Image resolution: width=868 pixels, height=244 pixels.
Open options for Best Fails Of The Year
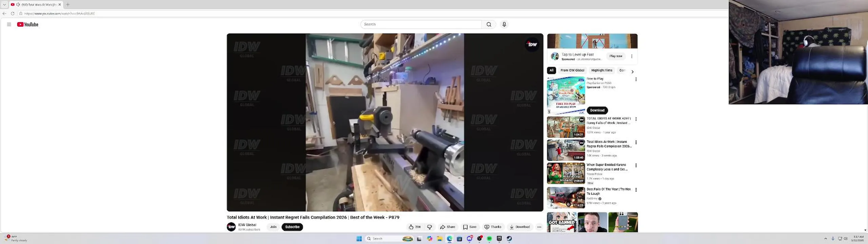[636, 190]
